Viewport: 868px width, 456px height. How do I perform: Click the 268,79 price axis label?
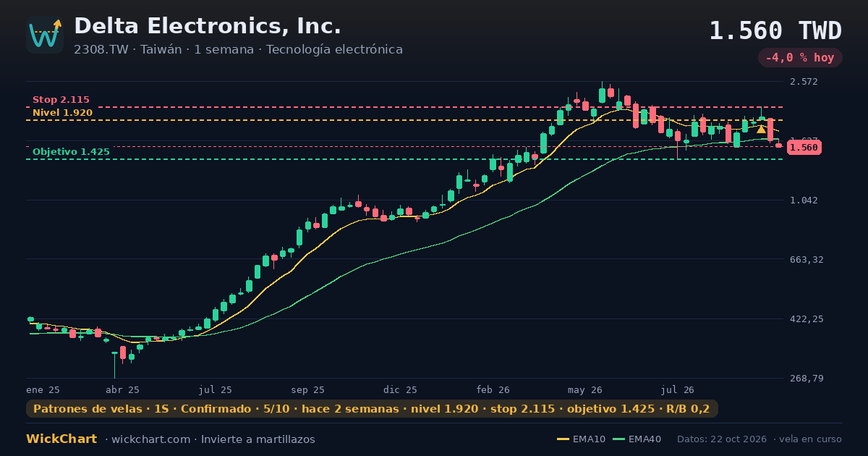tap(806, 379)
